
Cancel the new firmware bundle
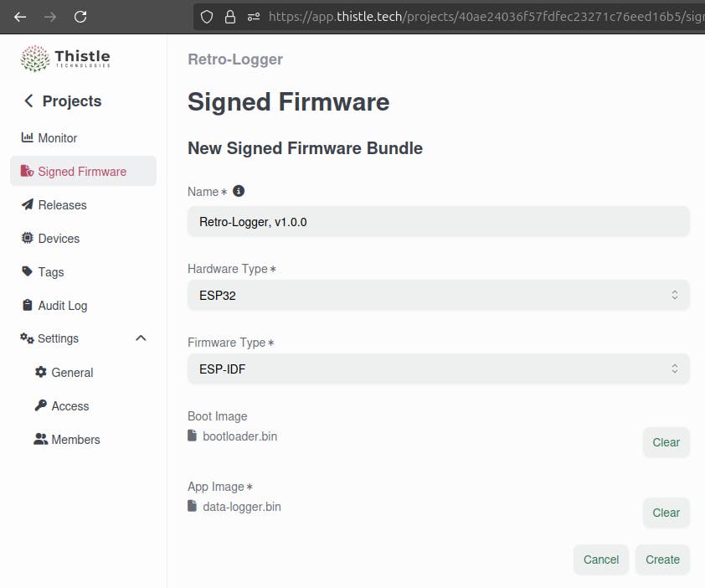[x=600, y=560]
